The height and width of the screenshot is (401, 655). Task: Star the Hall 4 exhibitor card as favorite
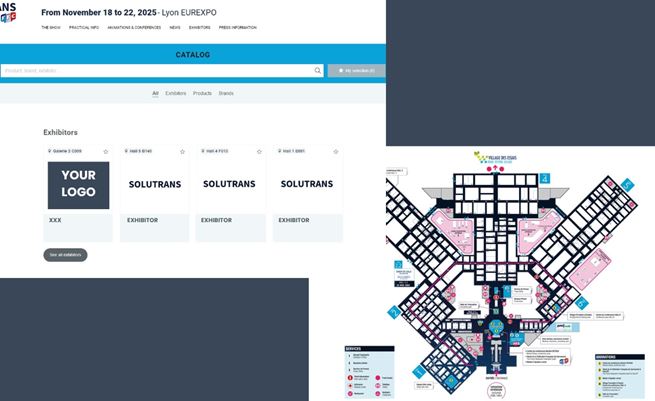[259, 152]
